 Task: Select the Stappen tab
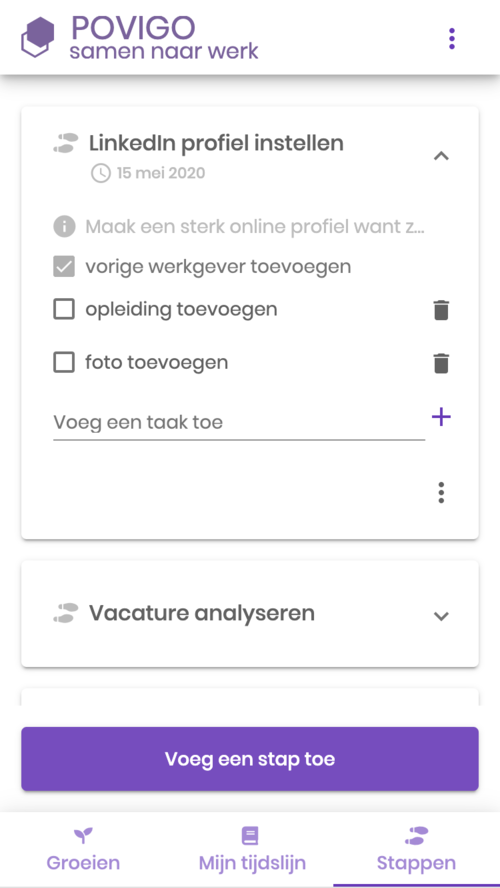417,849
